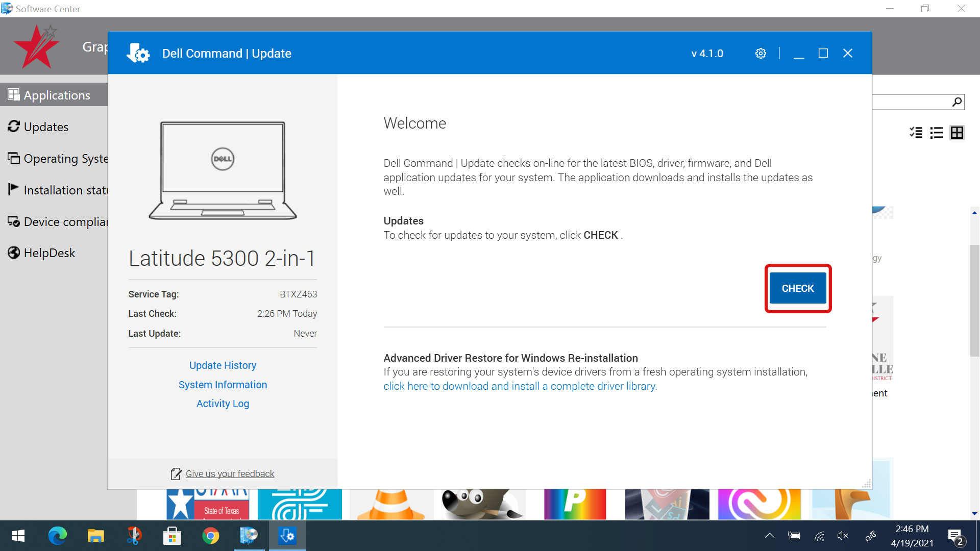Toggle list view layout button
Screen dimensions: 980x551
(936, 133)
